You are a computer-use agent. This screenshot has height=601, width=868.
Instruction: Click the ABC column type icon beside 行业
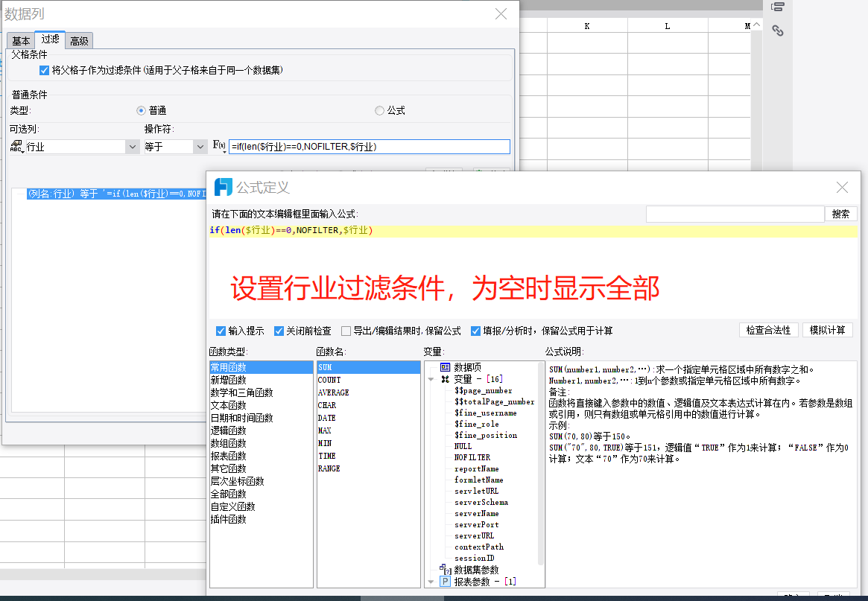coord(16,146)
